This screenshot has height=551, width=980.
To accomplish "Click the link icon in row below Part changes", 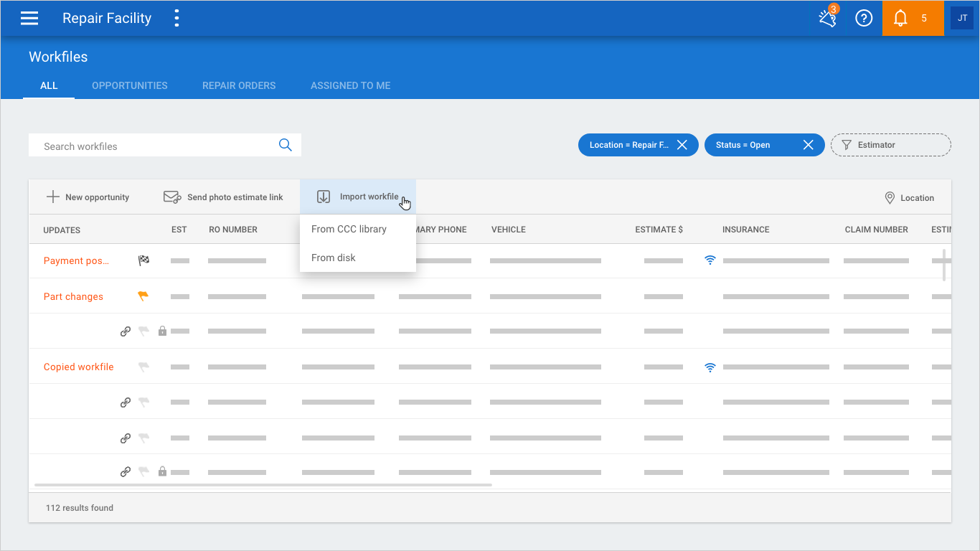I will (x=125, y=331).
